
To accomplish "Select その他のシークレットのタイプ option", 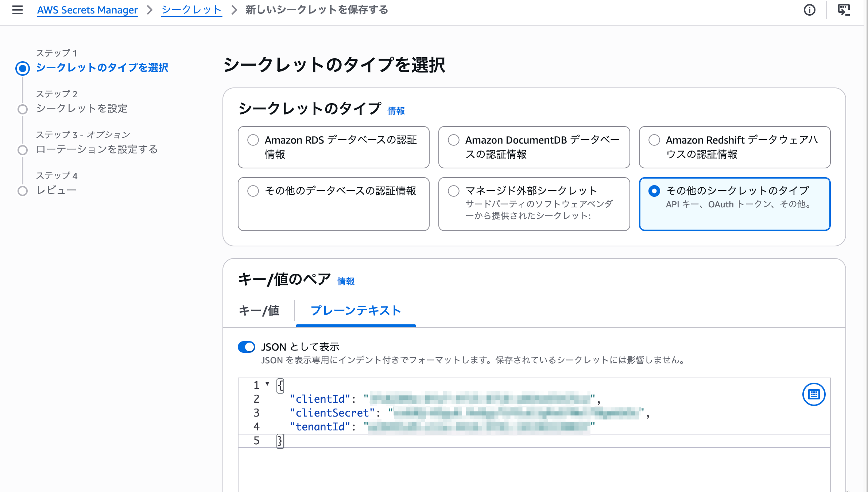I will 735,204.
